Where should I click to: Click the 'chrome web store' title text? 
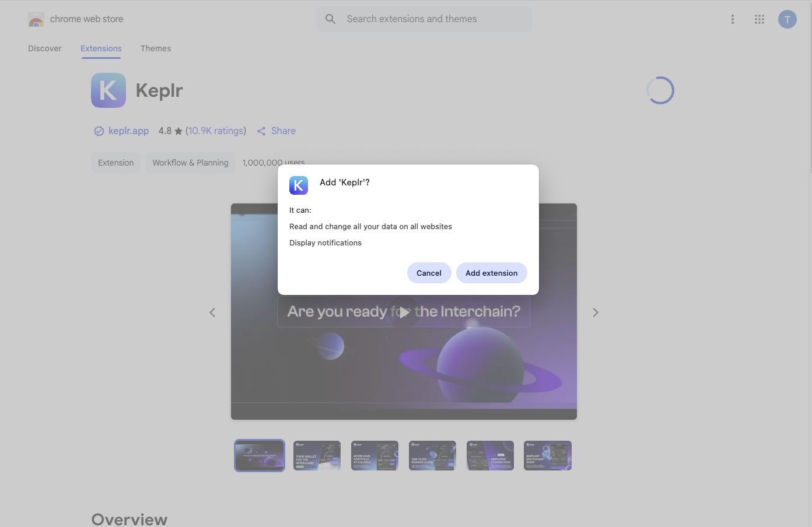point(87,19)
